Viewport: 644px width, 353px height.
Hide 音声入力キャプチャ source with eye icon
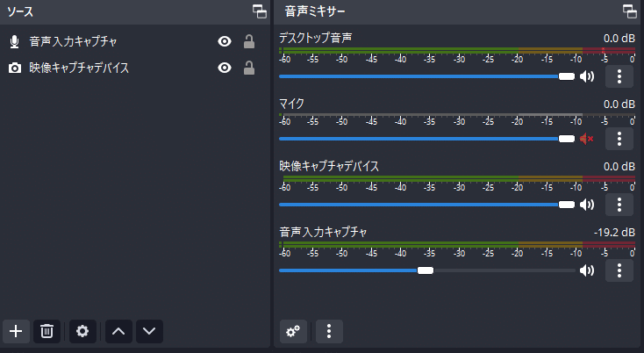coord(225,41)
